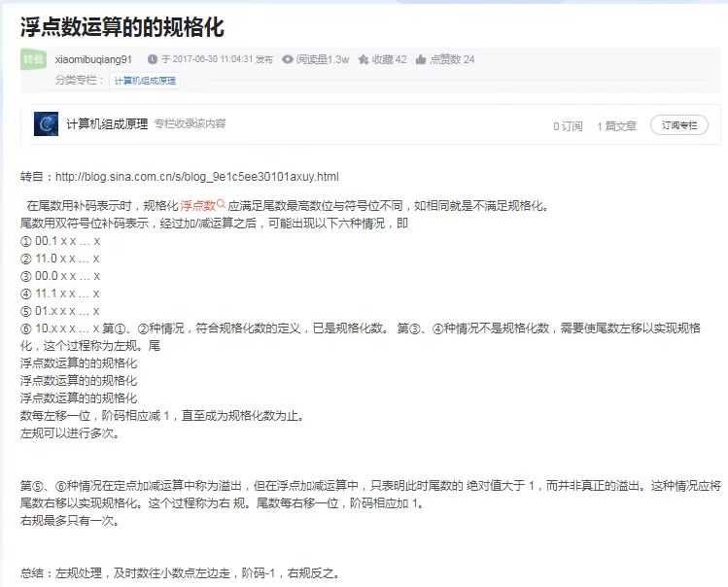The height and width of the screenshot is (587, 728).
Task: Click the 浮点数 red keyword link
Action: 197,205
